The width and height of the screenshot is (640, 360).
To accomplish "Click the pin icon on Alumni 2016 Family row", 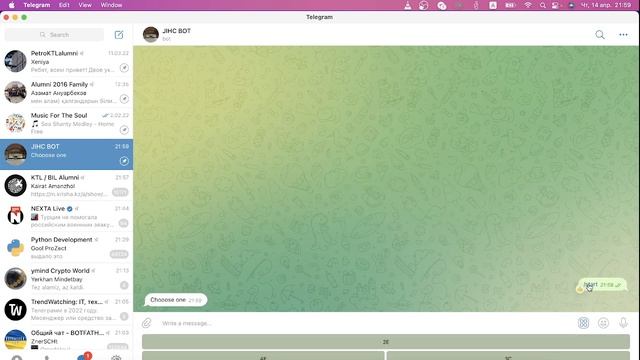I will [124, 99].
